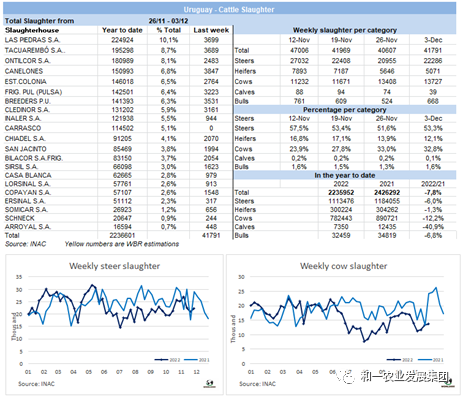Select 3-Dec steers value 22286
The width and height of the screenshot is (463, 397).
tap(433, 61)
